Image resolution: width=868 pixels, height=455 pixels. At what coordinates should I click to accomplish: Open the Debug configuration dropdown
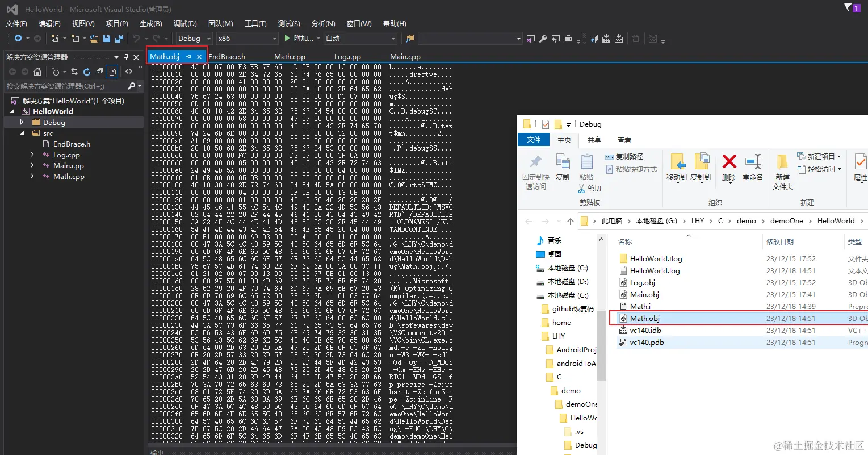[x=209, y=39]
